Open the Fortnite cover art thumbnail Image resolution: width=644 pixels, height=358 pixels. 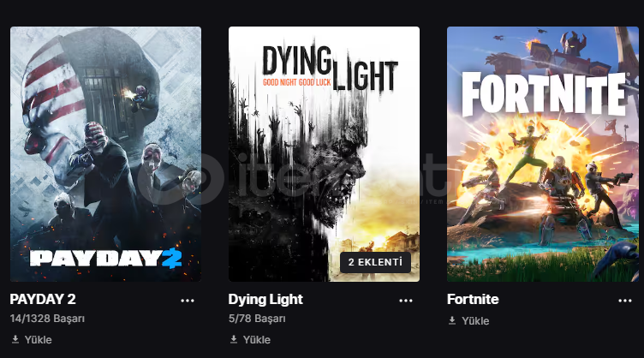(x=543, y=154)
